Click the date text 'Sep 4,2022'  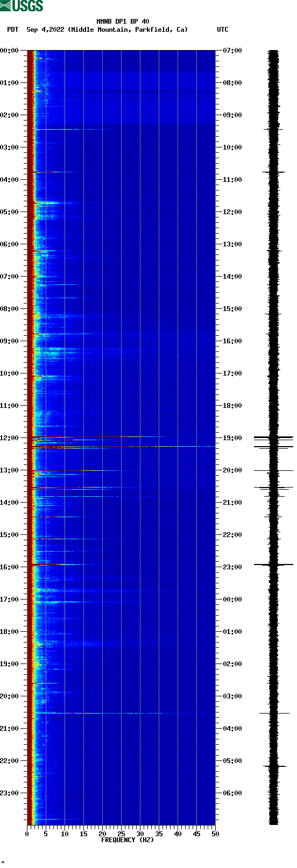tap(46, 30)
